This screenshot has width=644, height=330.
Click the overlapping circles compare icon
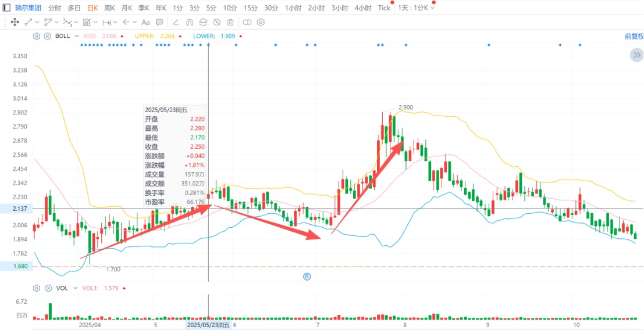pos(247,22)
